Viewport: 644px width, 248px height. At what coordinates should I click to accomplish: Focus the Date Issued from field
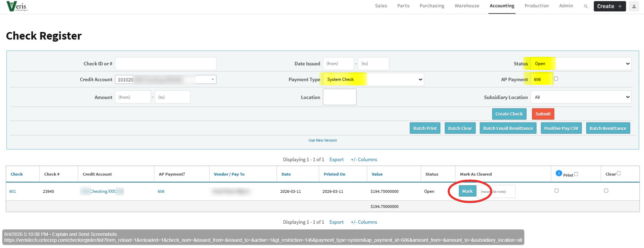tap(338, 64)
